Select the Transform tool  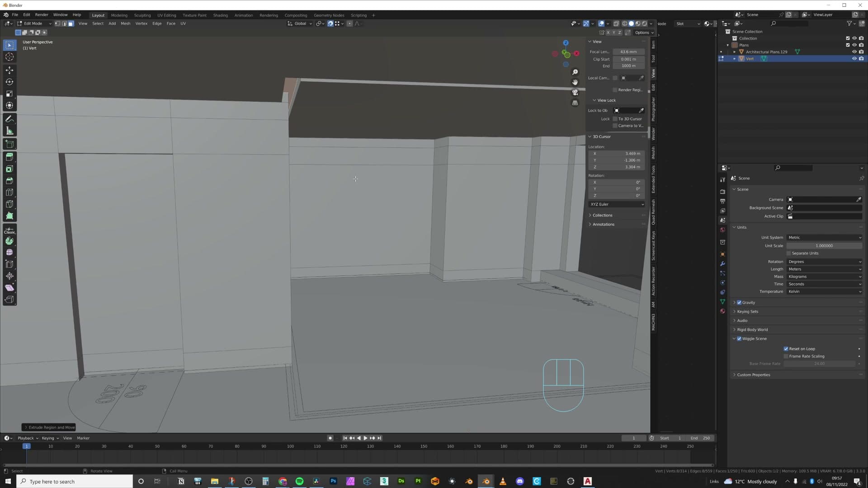click(x=9, y=105)
